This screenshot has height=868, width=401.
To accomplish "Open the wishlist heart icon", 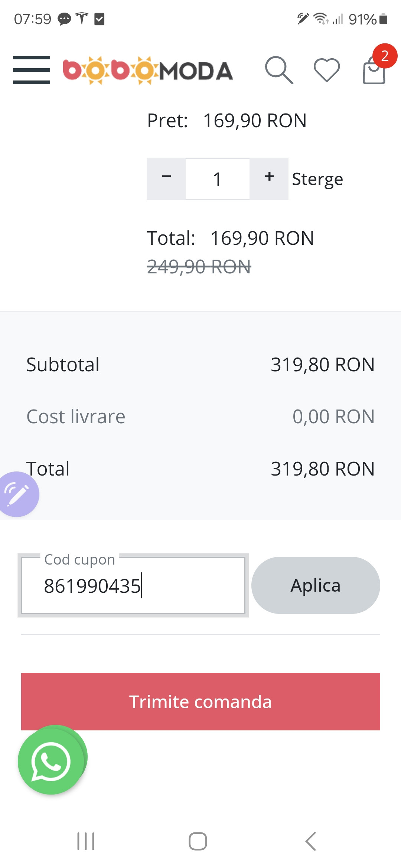I will pyautogui.click(x=327, y=70).
